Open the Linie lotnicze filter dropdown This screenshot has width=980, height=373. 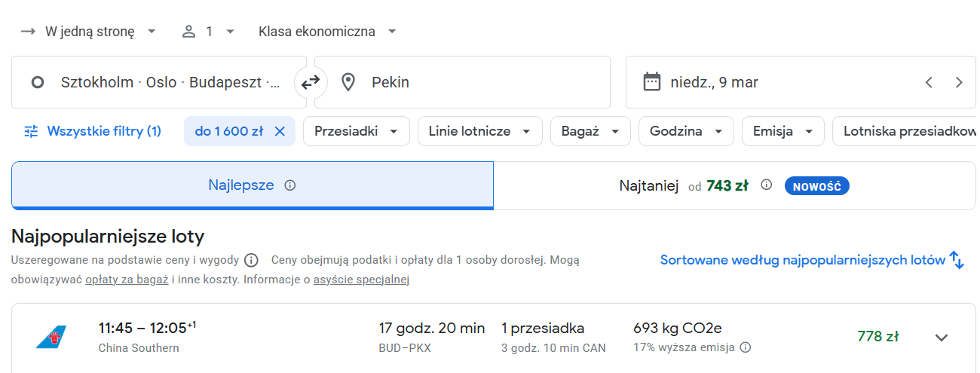tap(479, 131)
